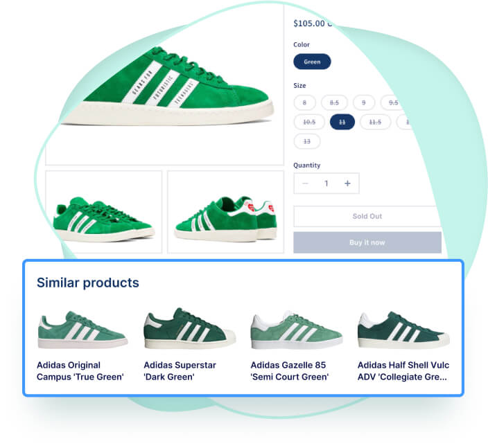
Task: Pick size 13 option
Action: tap(307, 141)
